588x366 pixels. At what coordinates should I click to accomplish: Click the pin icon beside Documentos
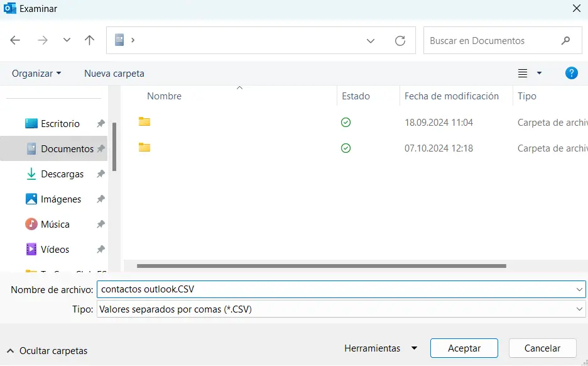(x=101, y=148)
